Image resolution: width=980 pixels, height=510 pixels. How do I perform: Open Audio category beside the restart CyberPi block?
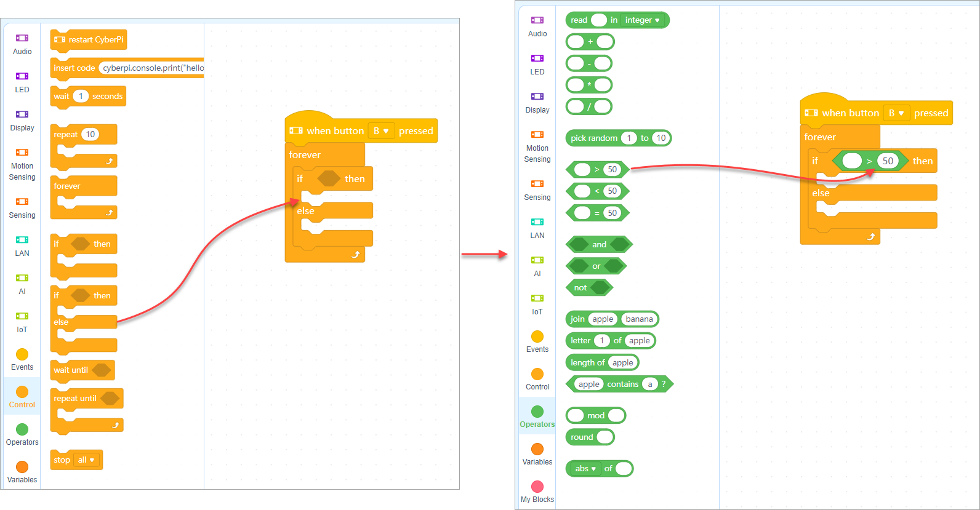click(22, 44)
